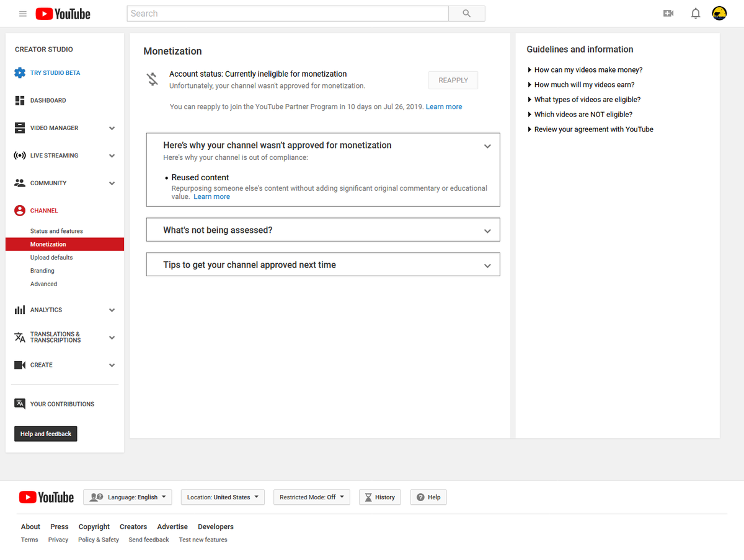This screenshot has width=744, height=560.
Task: Click the Video Manager icon
Action: (x=20, y=128)
